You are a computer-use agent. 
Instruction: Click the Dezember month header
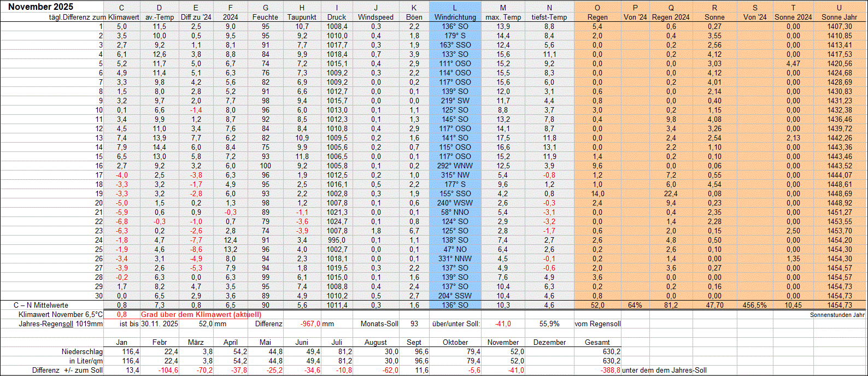click(x=549, y=342)
